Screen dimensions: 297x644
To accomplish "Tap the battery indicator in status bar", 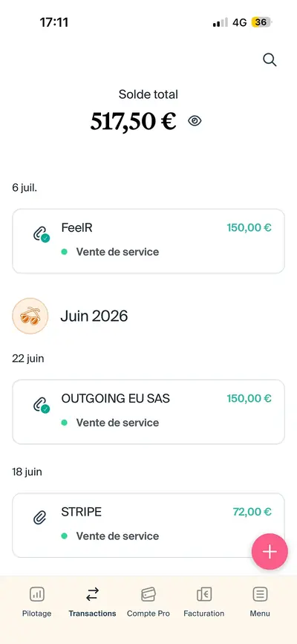I will [261, 22].
